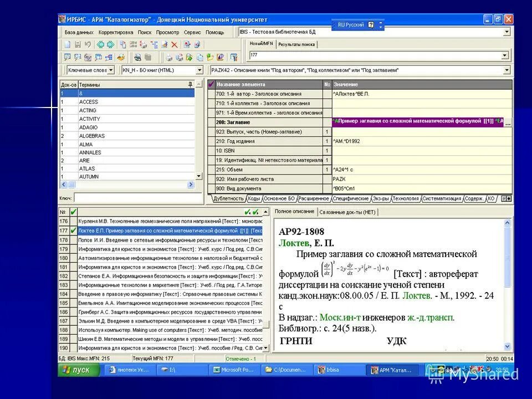Click the last icon on the top toolbar row
The width and height of the screenshot is (532, 399).
click(197, 44)
